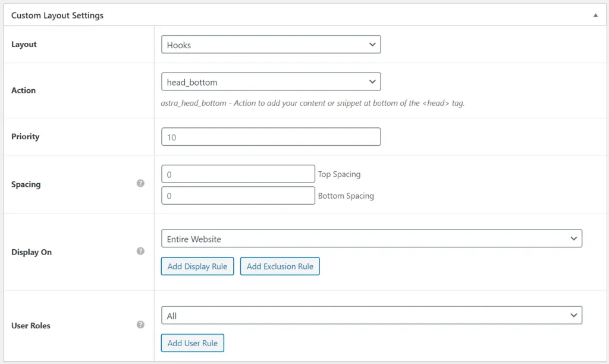Viewport: 609px width, 364px height.
Task: Click the Action row label
Action: (x=23, y=90)
